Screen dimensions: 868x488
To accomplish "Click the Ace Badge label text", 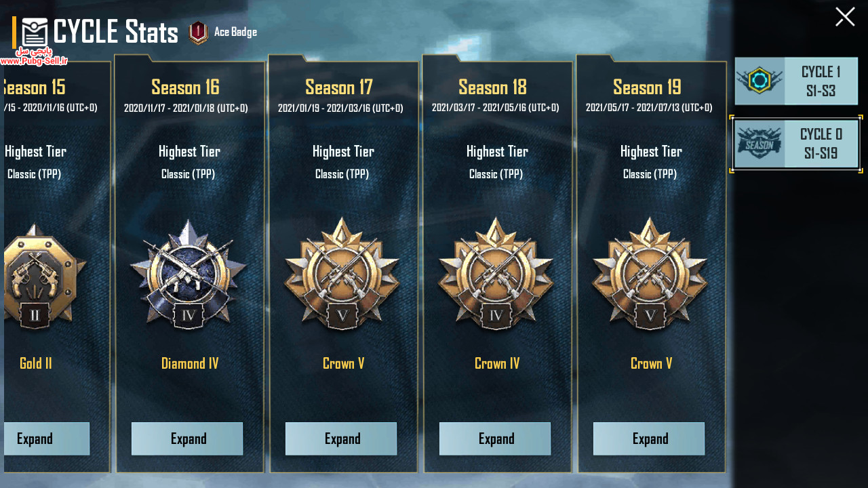I will [x=235, y=32].
